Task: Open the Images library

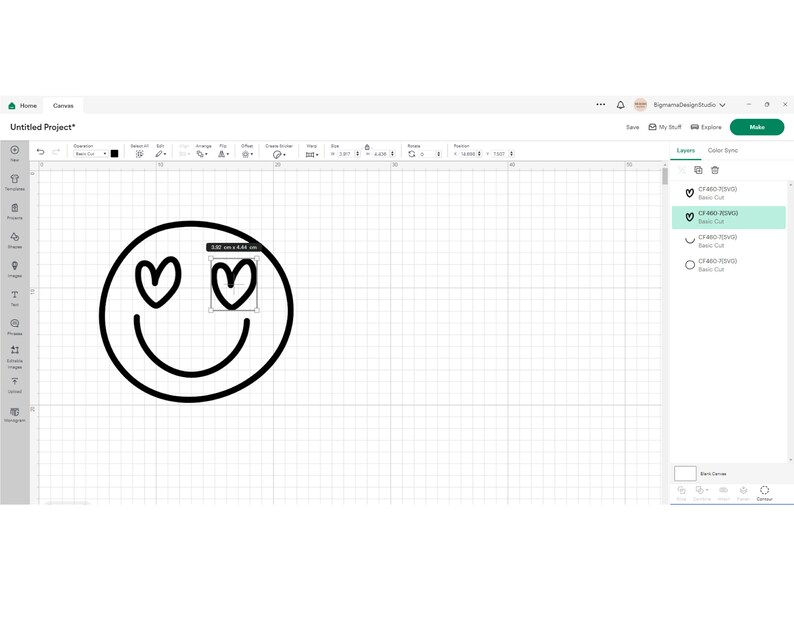Action: (15, 269)
